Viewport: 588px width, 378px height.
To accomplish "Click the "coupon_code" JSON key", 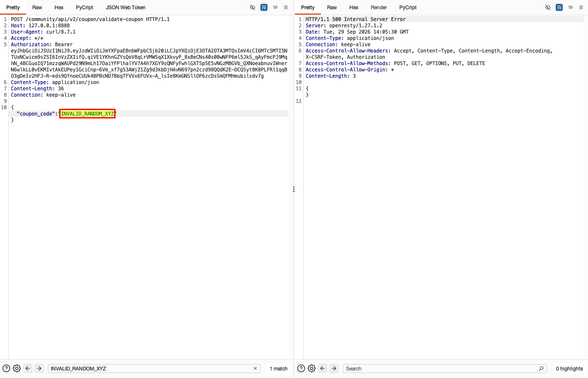I will [36, 114].
